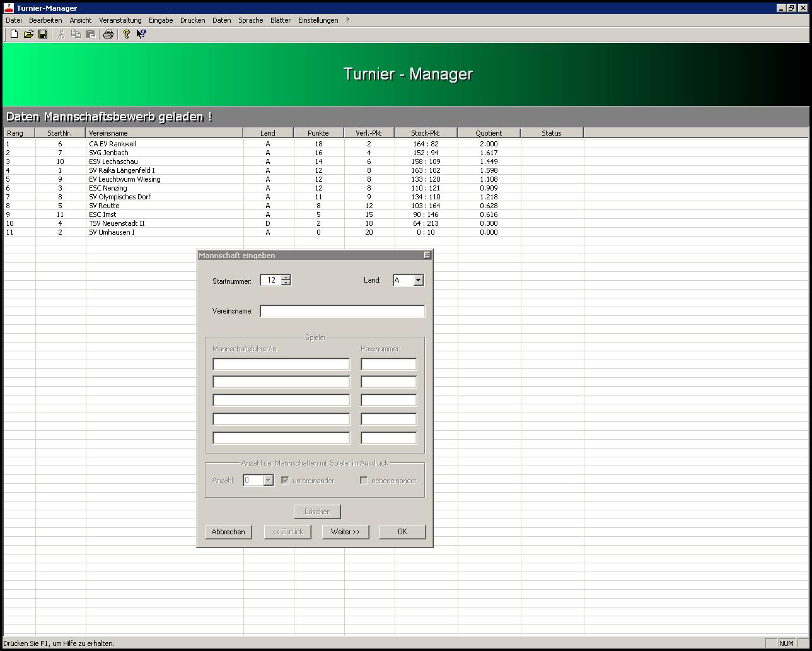
Task: Click the Punkte column header
Action: click(x=318, y=133)
